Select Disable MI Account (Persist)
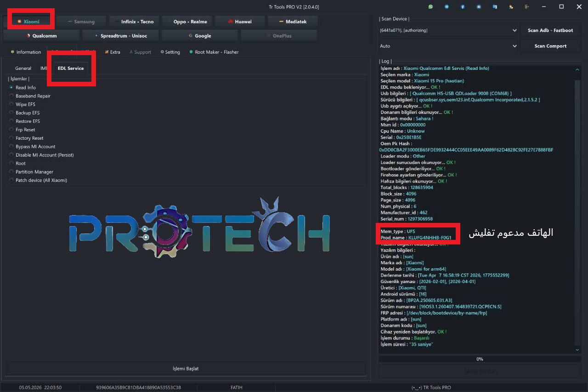The image size is (588, 392). [x=41, y=155]
